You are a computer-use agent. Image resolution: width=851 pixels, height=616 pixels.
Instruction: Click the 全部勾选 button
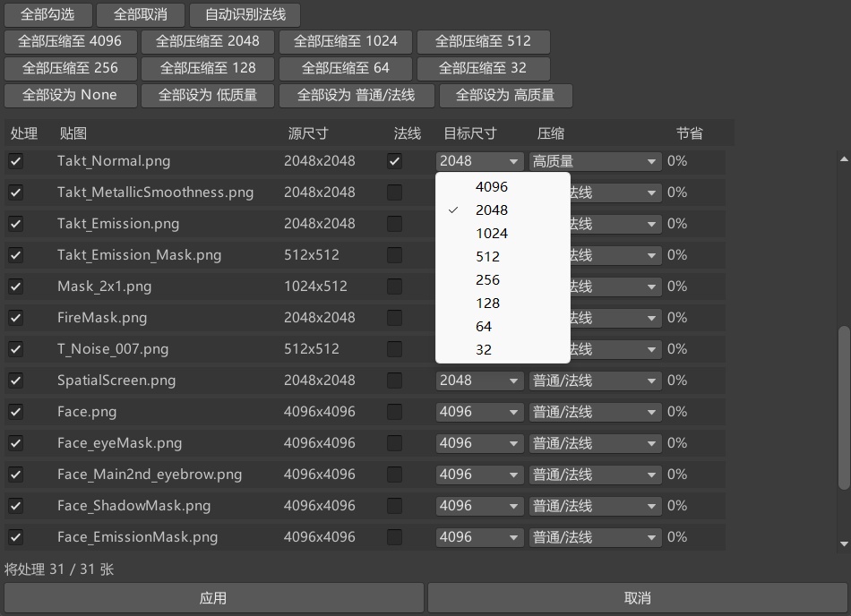click(48, 14)
